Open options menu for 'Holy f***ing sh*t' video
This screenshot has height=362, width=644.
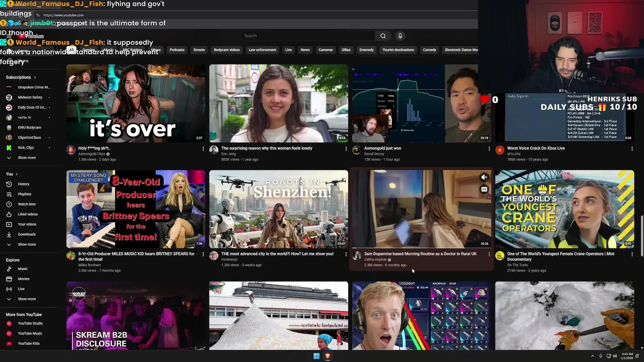tap(203, 149)
